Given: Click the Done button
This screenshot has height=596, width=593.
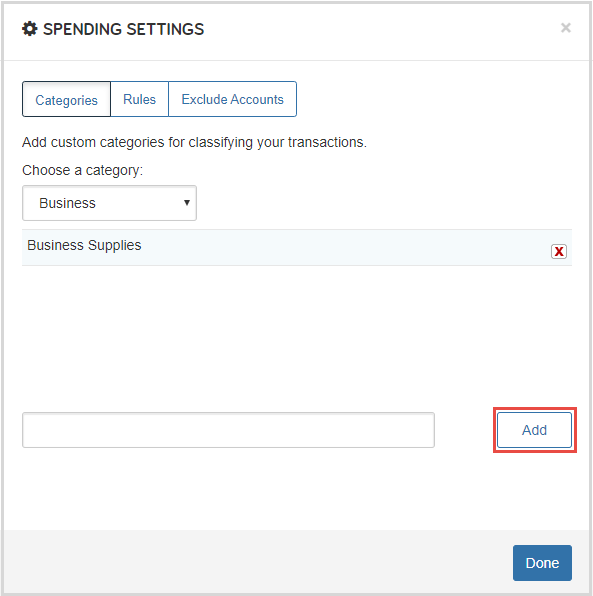Looking at the screenshot, I should (542, 563).
